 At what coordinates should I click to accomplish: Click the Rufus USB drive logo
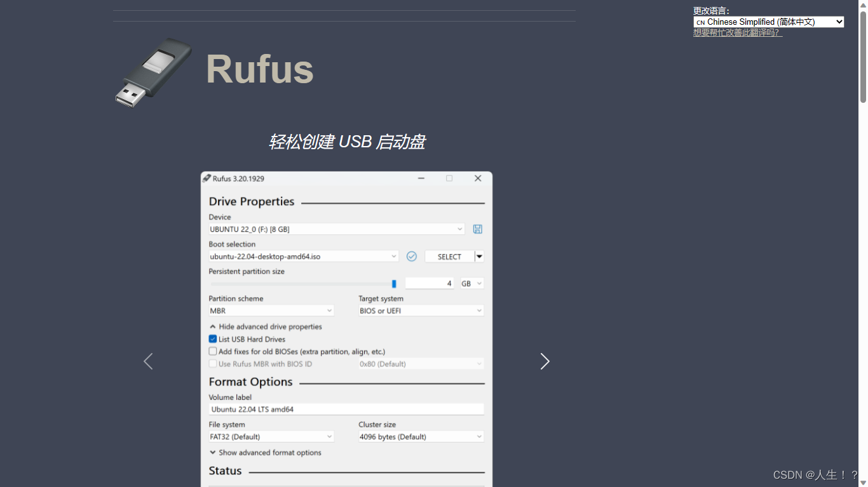(154, 72)
